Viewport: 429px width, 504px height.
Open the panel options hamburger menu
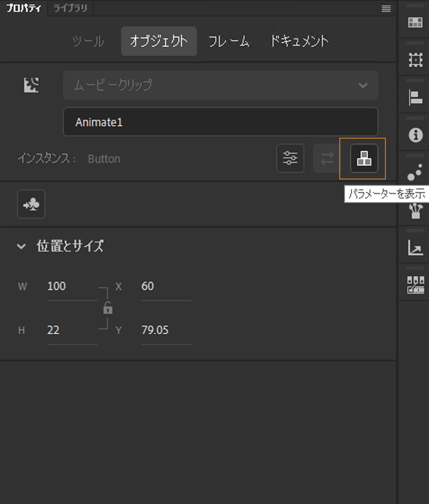pyautogui.click(x=386, y=9)
